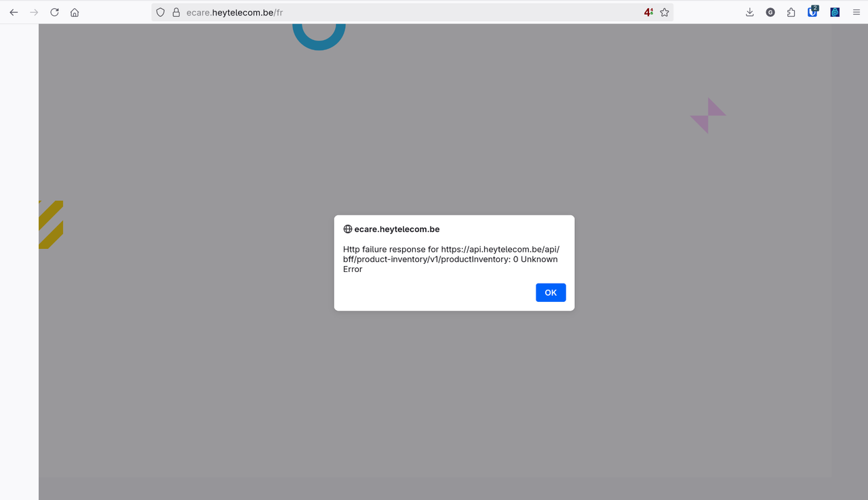Open the browser home page
The image size is (868, 500).
75,12
